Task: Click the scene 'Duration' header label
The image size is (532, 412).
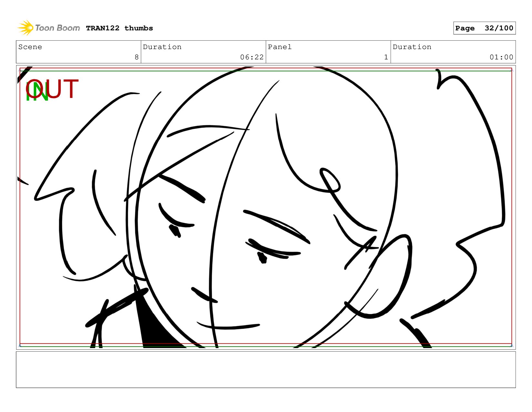Action: click(162, 47)
